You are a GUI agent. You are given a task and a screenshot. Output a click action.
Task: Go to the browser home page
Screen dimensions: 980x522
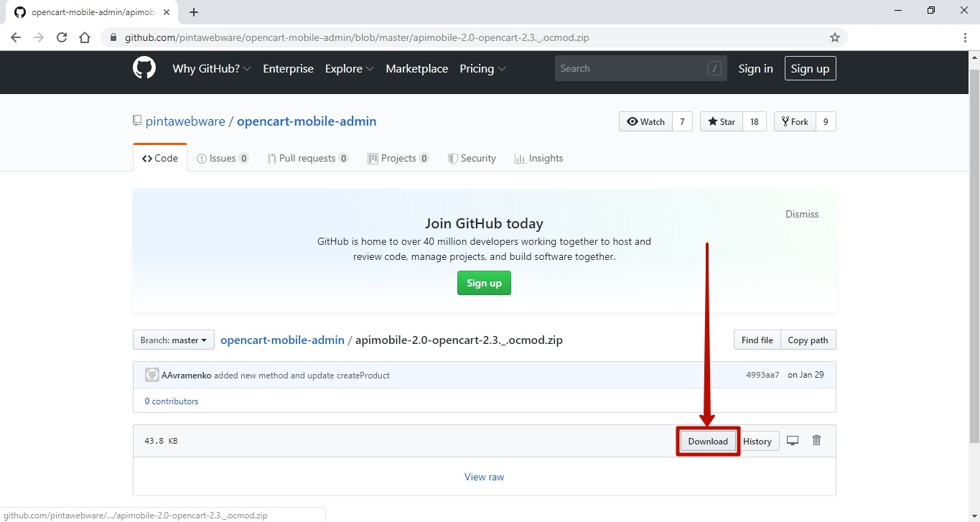pos(85,37)
